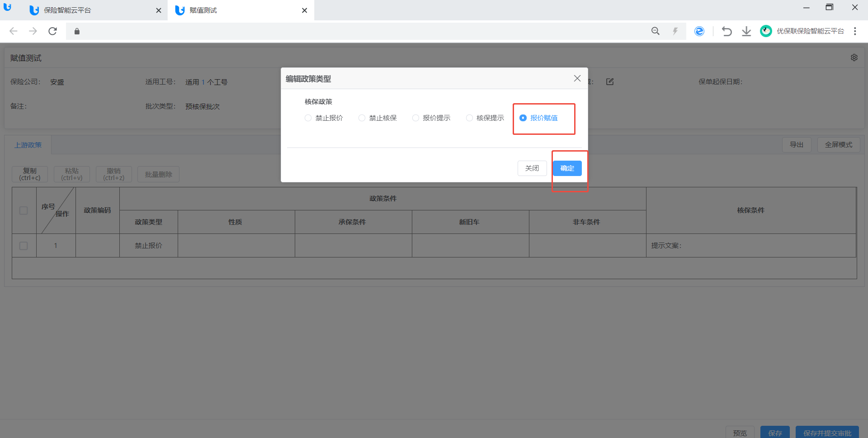868x438 pixels.
Task: Click the 适用 1 个工号 link
Action: coord(207,82)
